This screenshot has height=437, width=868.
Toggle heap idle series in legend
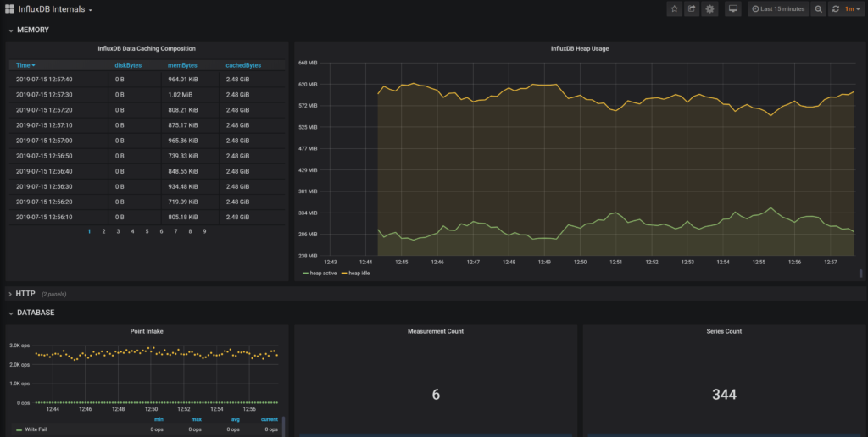(355, 274)
